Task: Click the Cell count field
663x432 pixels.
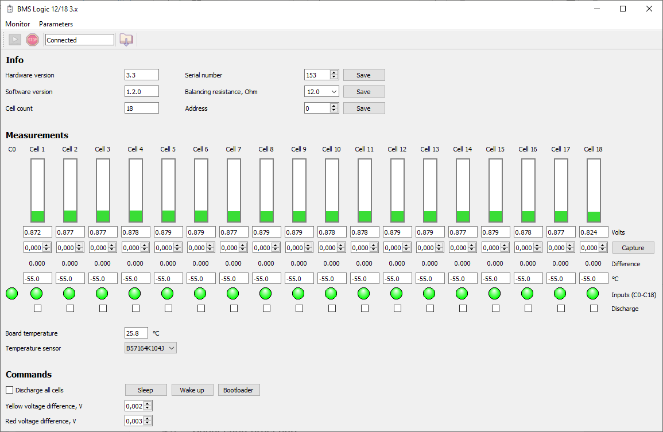Action: coord(142,108)
